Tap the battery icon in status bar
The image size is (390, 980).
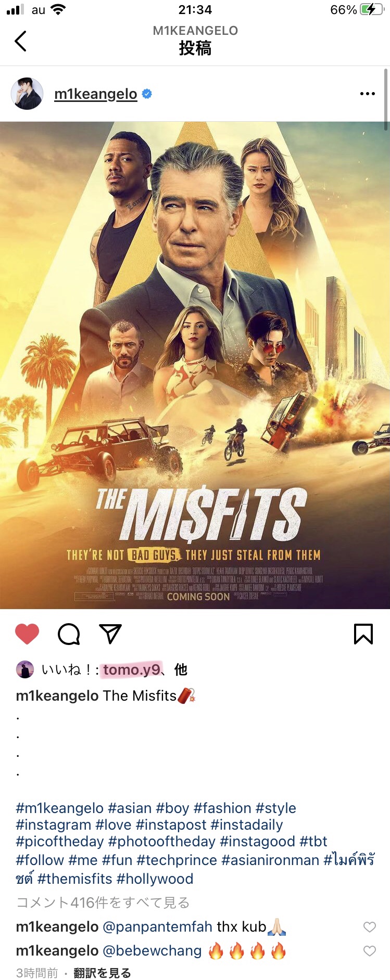(x=372, y=9)
